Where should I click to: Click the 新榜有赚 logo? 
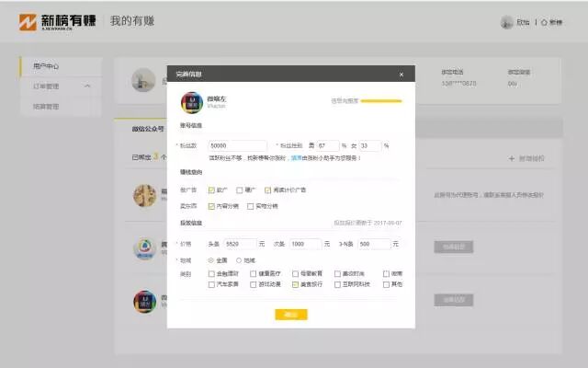coord(57,20)
